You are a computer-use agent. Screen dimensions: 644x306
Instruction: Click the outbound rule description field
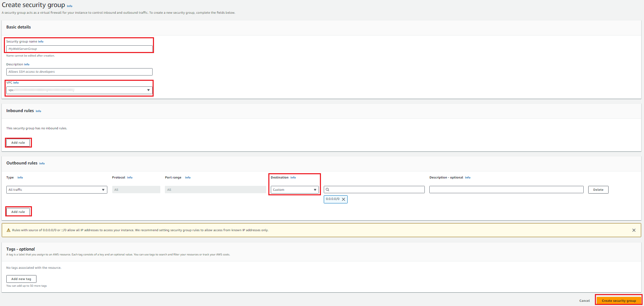pos(506,190)
